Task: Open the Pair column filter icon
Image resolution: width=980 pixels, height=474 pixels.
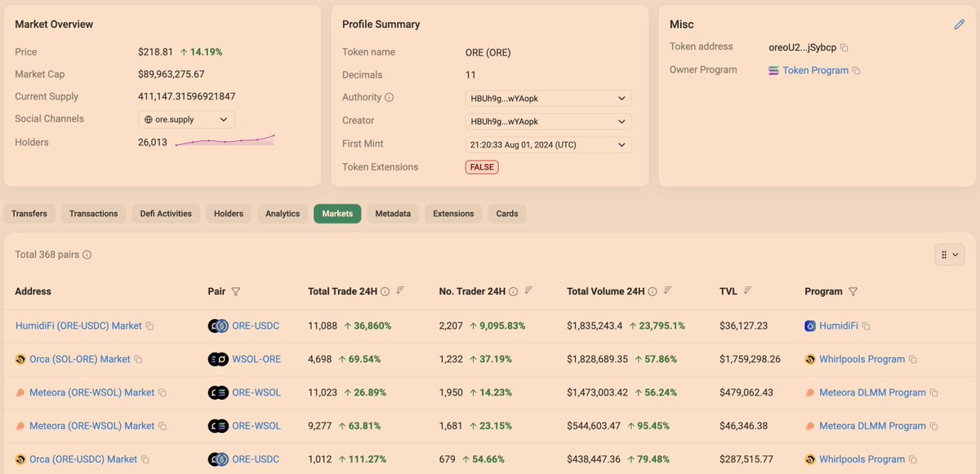Action: point(236,291)
